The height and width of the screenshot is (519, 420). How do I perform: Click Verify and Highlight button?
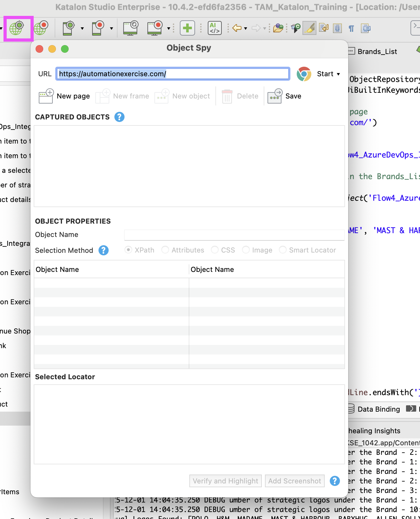pos(226,481)
